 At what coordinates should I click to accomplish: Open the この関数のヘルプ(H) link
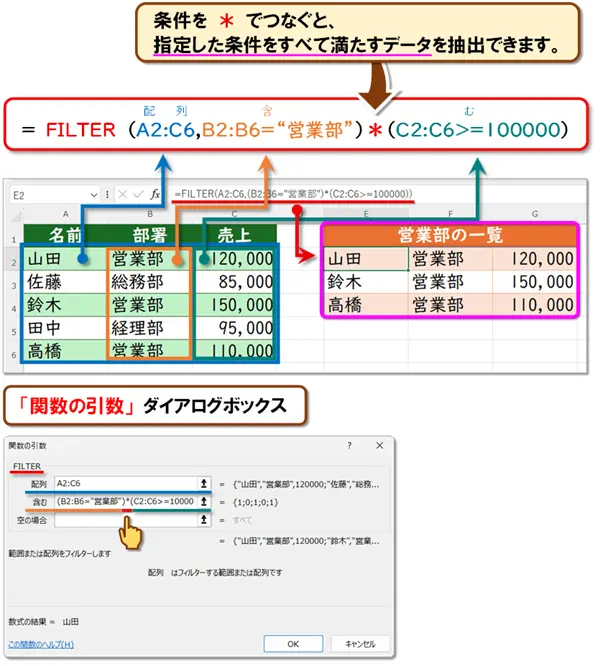coord(41,644)
